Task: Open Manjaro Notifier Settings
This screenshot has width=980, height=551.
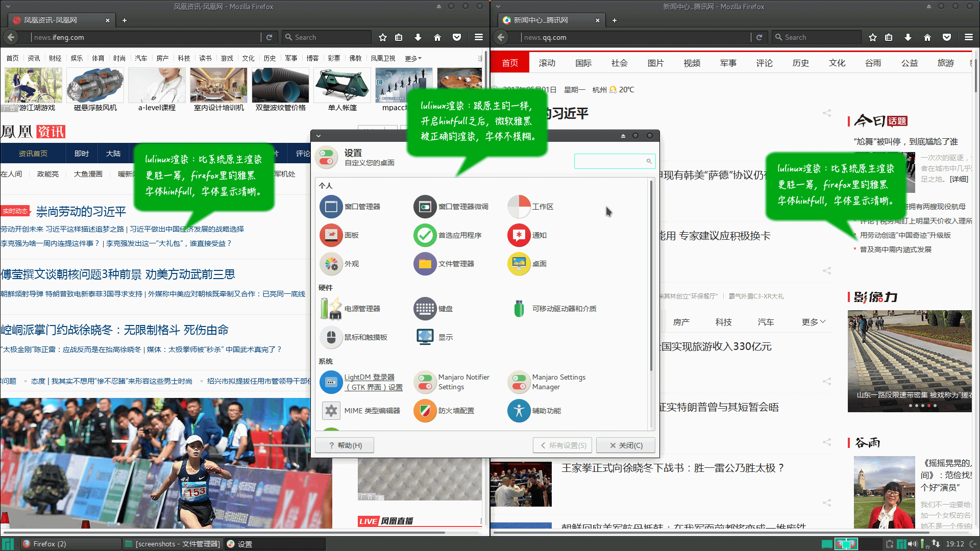Action: [452, 382]
